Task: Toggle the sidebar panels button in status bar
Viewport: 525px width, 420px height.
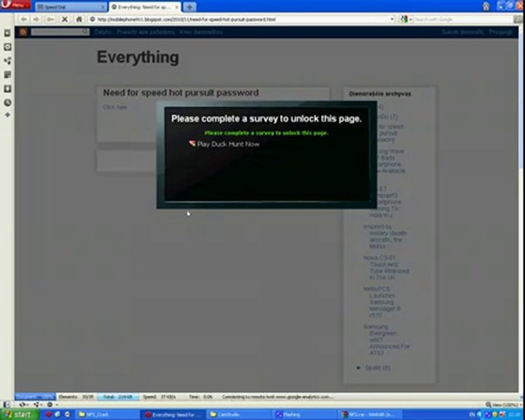Action: pyautogui.click(x=6, y=405)
